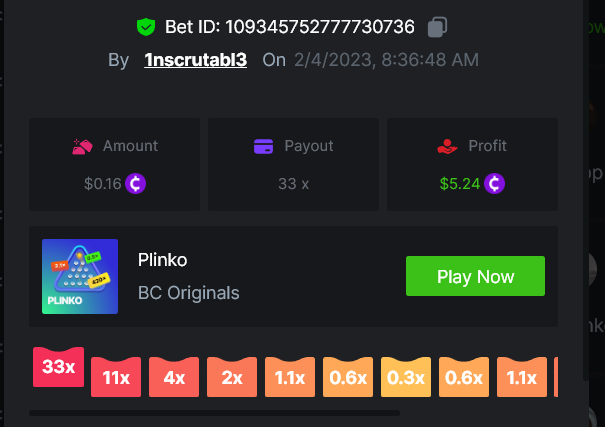Click the Play Now button

[x=475, y=276]
